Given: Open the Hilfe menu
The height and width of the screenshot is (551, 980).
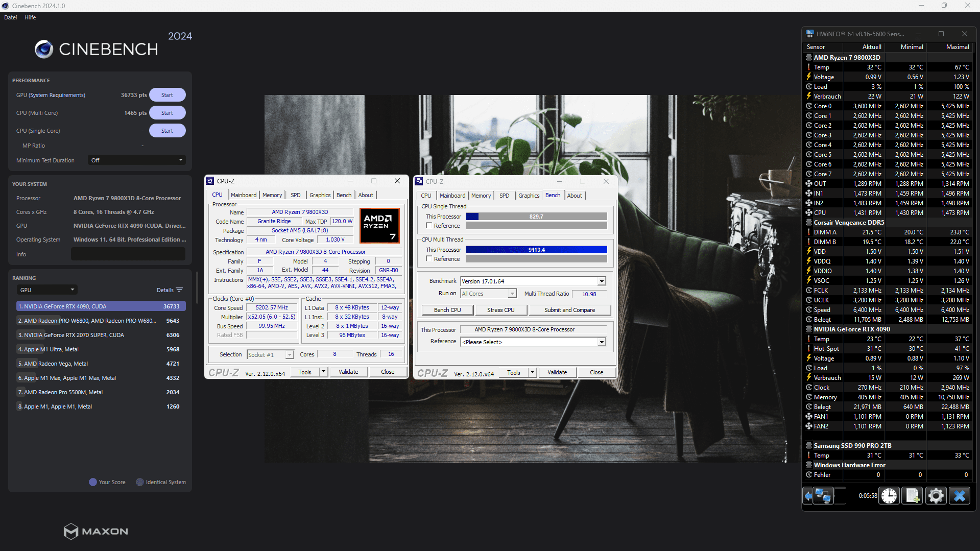Looking at the screenshot, I should tap(30, 17).
